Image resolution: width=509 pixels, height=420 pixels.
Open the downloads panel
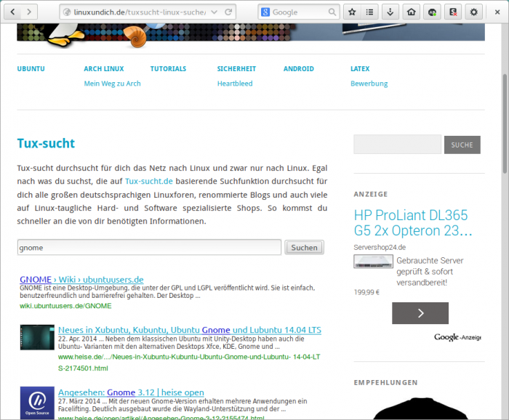pyautogui.click(x=391, y=12)
